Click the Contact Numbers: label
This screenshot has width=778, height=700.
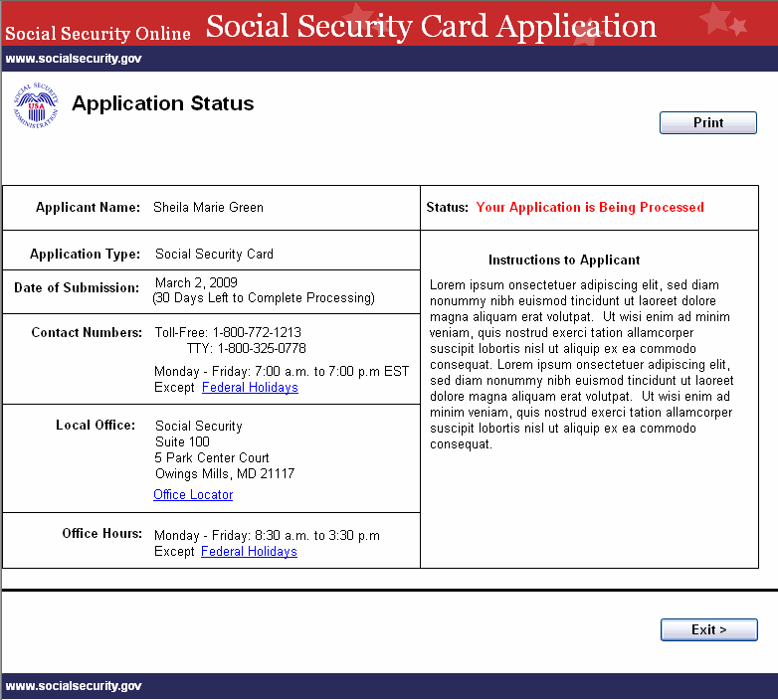[x=87, y=332]
